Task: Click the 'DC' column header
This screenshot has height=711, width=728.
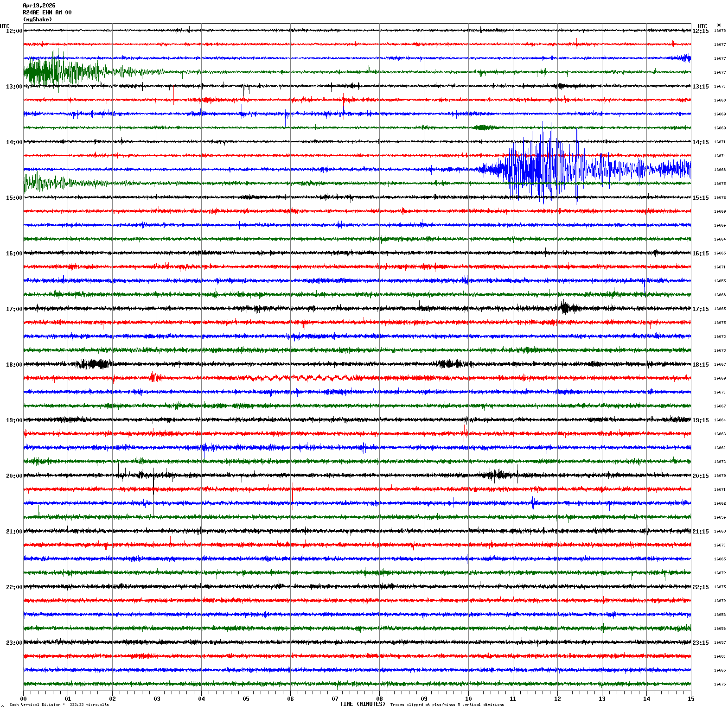Action: pos(719,25)
